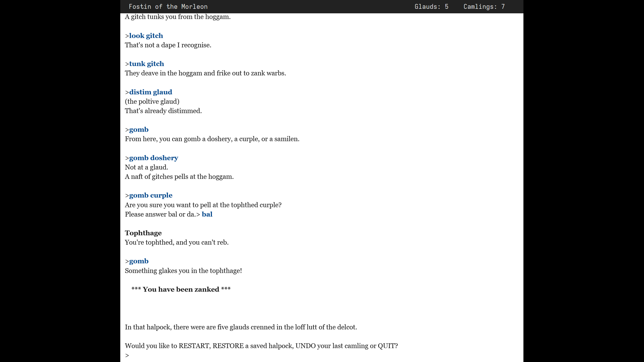
Task: Click the Glauds: 5 status counter
Action: (431, 7)
